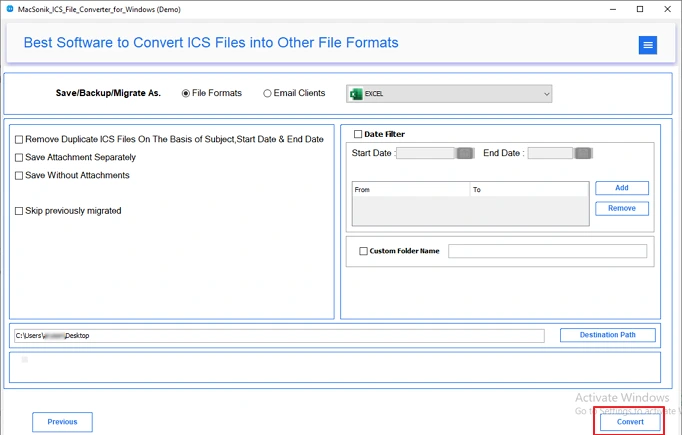The image size is (682, 435).
Task: Toggle the Date Filter checkbox
Action: [358, 134]
